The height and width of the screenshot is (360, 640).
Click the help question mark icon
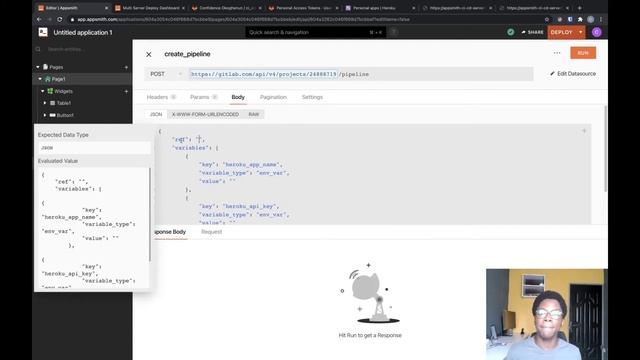tap(393, 32)
